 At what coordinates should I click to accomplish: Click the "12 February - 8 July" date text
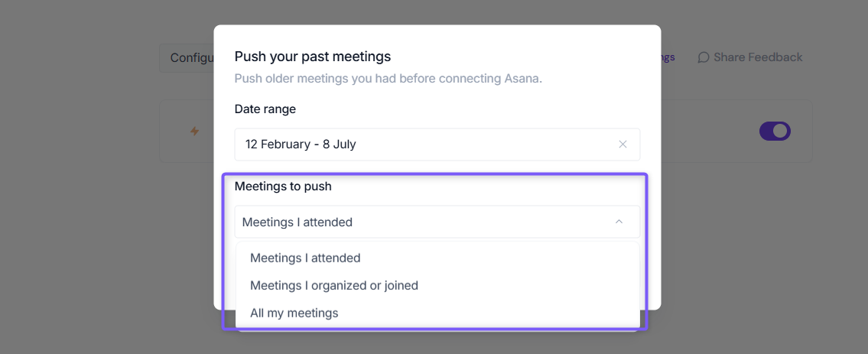tap(301, 145)
